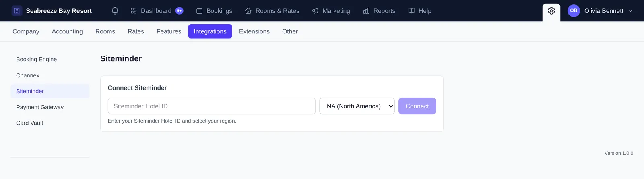Click the OB user avatar
Viewport: 644px width, 179px height.
coord(574,11)
